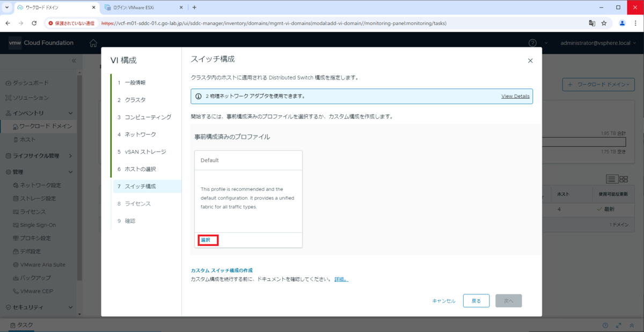Click カスタム スイッチ構成の作成 link
Image resolution: width=644 pixels, height=332 pixels.
pos(222,270)
